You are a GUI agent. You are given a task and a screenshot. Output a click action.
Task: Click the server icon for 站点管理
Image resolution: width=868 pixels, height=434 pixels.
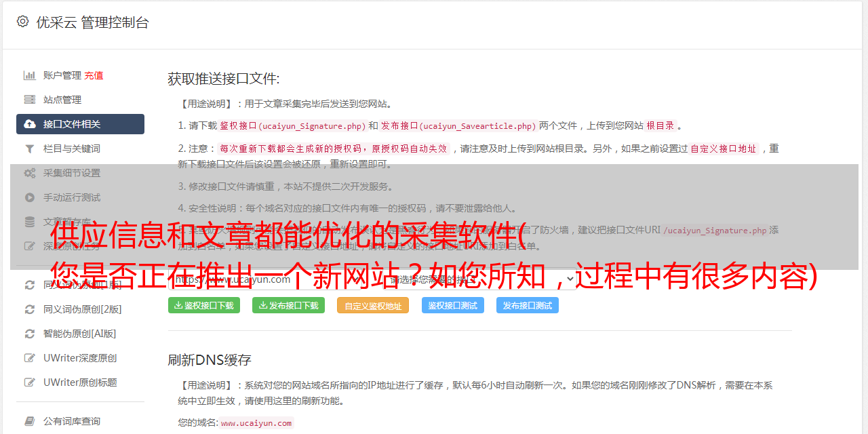[x=30, y=100]
